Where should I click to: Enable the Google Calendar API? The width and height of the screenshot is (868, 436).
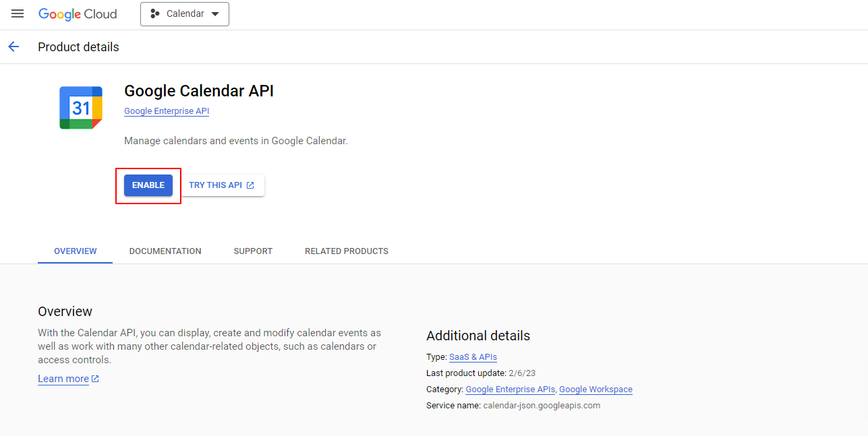(x=148, y=185)
